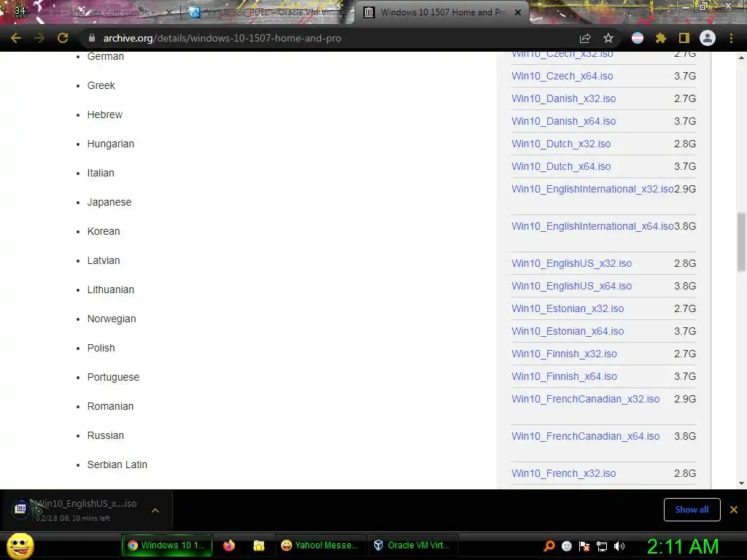
Task: Download Win10_FrenchCanadian_x64.iso
Action: 586,436
